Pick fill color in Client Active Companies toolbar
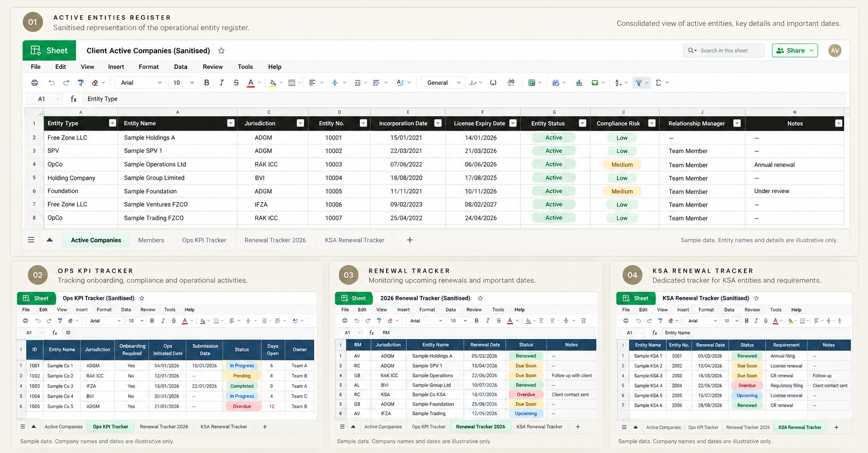 tap(273, 82)
